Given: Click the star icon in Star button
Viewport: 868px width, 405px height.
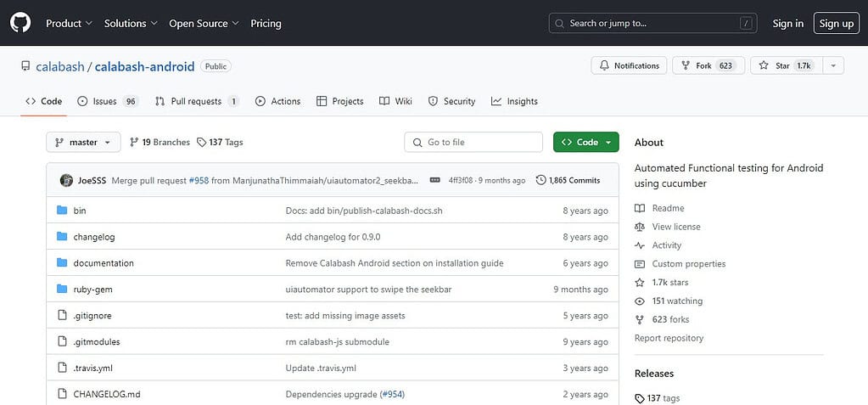Looking at the screenshot, I should [764, 65].
